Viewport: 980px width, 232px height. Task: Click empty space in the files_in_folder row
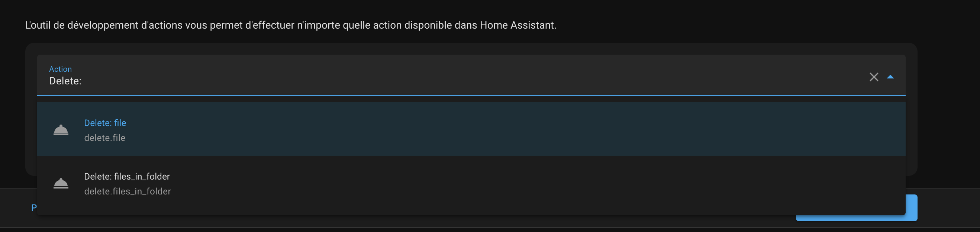click(x=494, y=183)
